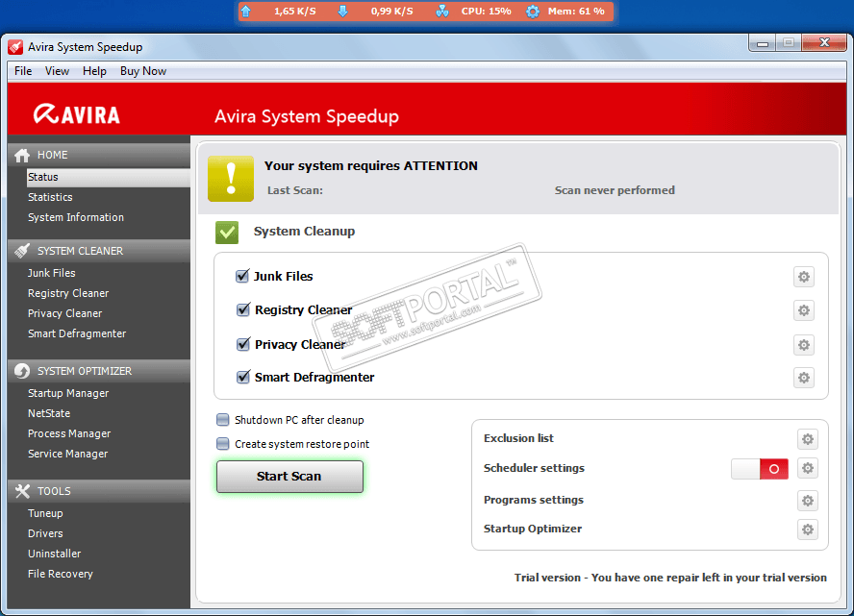Open System Information page

click(76, 217)
